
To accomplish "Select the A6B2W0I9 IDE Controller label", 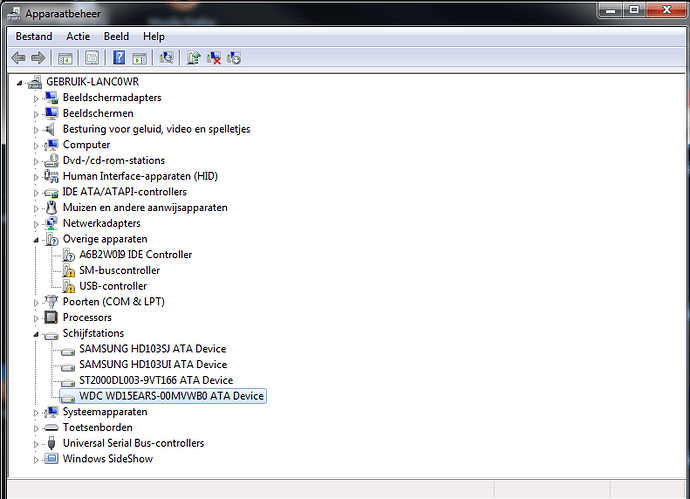I will pos(136,255).
